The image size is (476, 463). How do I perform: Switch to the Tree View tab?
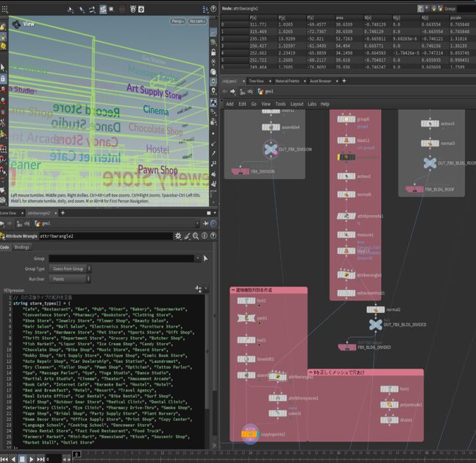pos(257,81)
